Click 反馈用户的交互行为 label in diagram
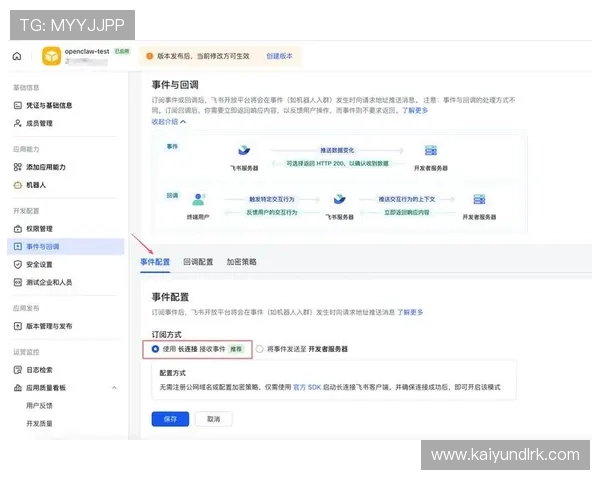The image size is (600, 480). (x=272, y=212)
